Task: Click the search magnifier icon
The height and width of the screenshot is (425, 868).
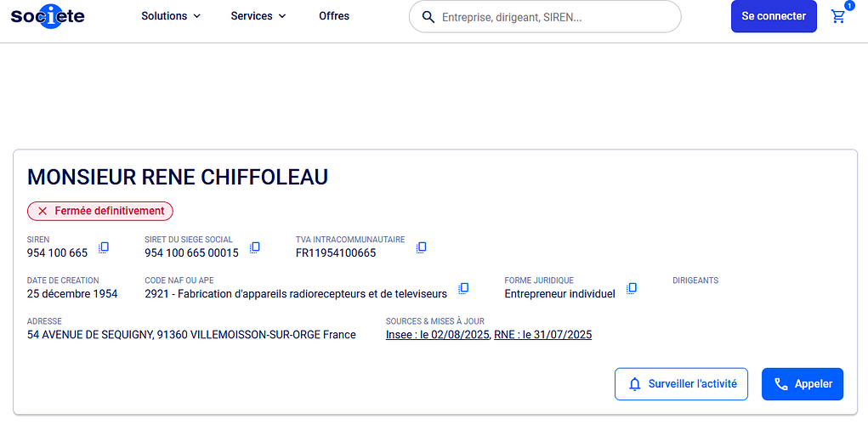Action: [x=428, y=17]
